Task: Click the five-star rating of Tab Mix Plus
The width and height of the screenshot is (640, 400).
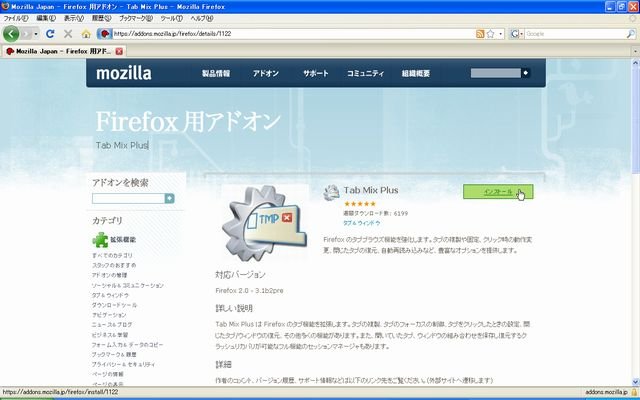Action: (x=360, y=204)
